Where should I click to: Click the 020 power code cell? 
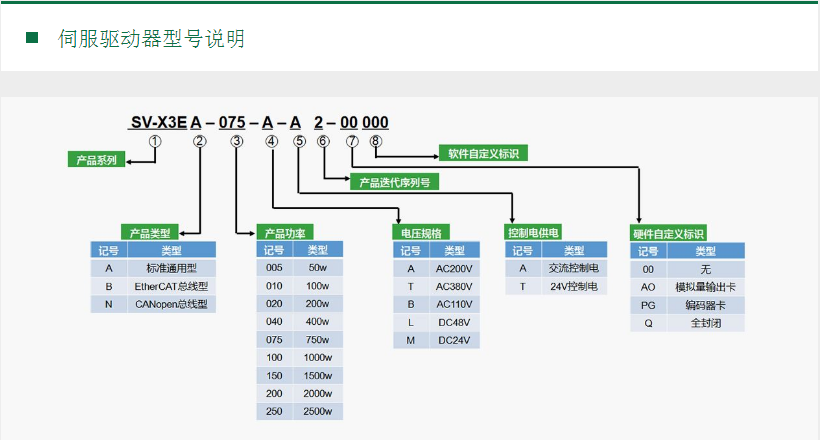point(274,303)
